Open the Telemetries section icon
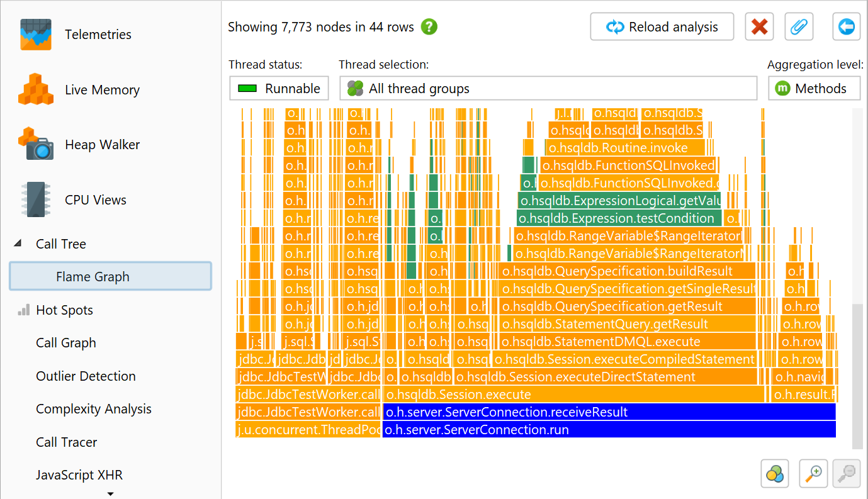 (35, 35)
